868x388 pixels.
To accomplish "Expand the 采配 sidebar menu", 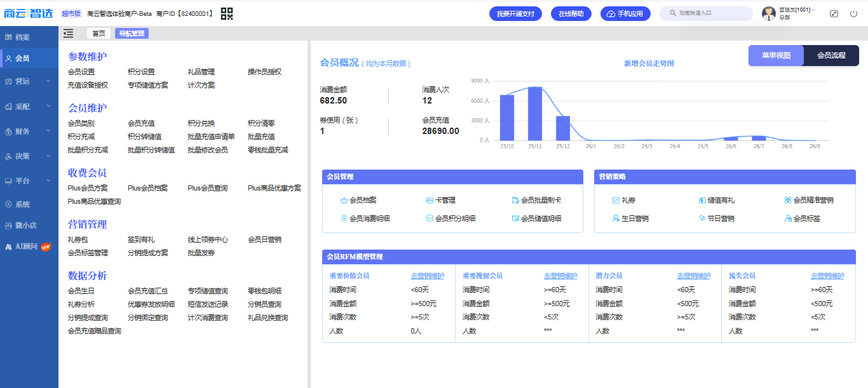I will (29, 107).
